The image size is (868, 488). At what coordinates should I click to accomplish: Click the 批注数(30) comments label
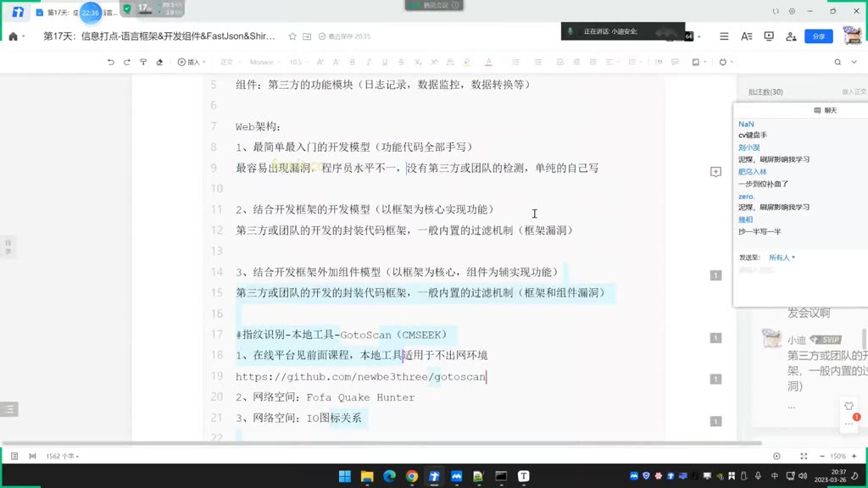point(765,91)
